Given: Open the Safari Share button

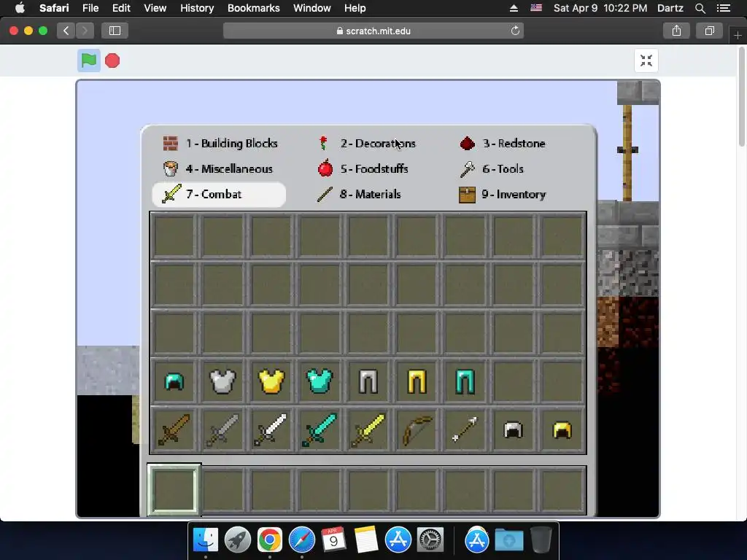Looking at the screenshot, I should point(676,31).
